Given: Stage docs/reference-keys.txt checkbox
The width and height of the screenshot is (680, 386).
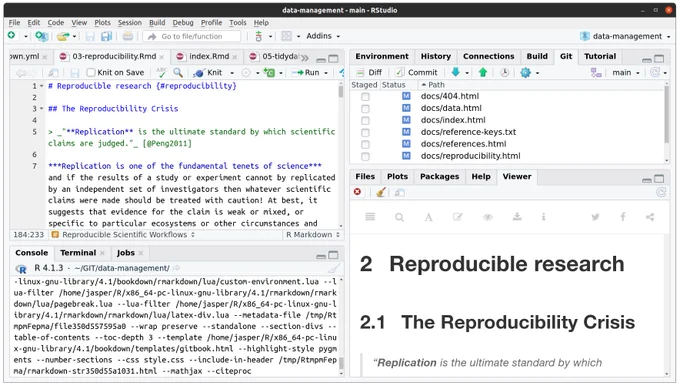Looking at the screenshot, I should pyautogui.click(x=365, y=132).
